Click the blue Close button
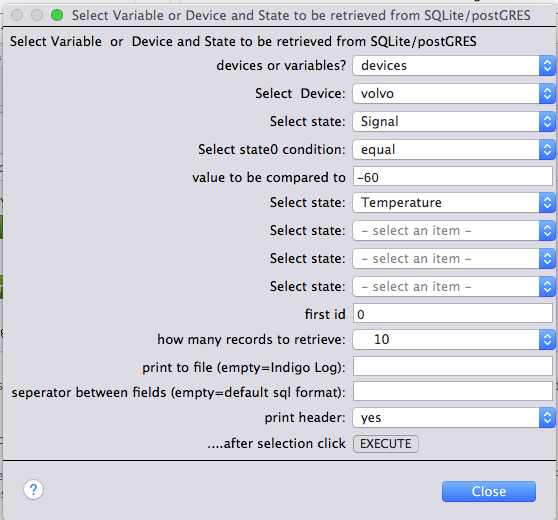Viewport: 558px width, 520px height. (489, 492)
